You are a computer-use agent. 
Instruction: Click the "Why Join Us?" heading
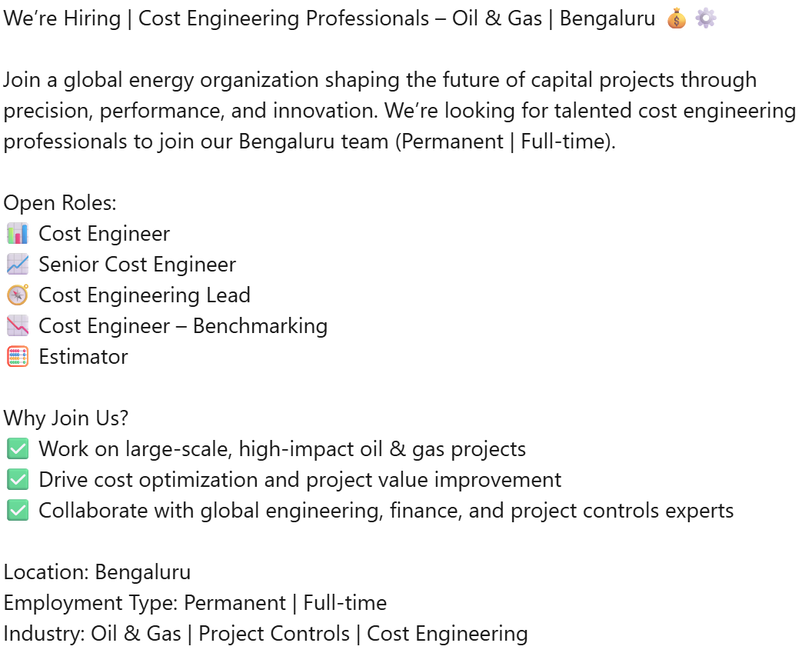pyautogui.click(x=66, y=418)
